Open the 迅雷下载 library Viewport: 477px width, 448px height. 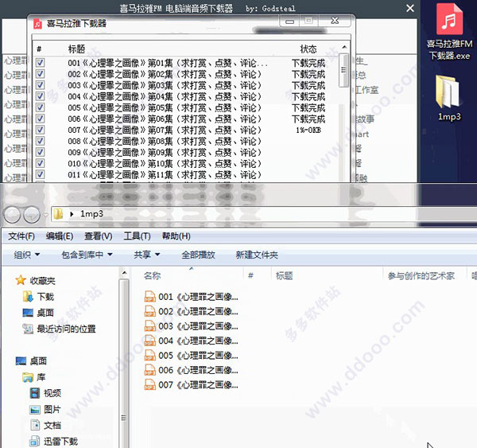[54, 442]
